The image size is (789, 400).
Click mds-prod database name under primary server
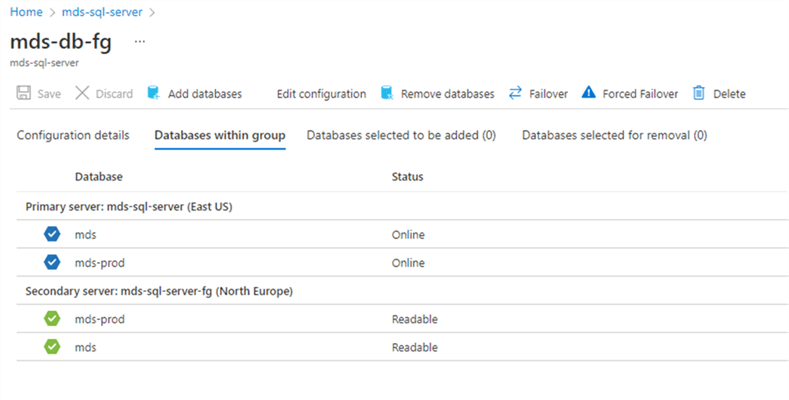(100, 263)
